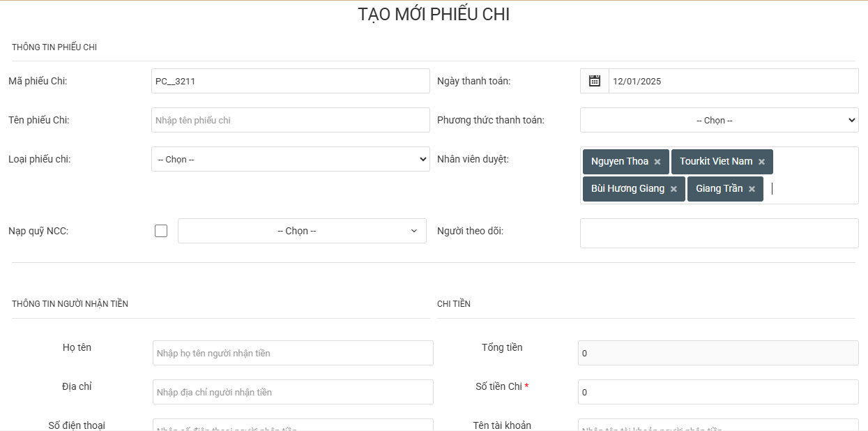Click the Nhân viên duyệt label

[473, 159]
